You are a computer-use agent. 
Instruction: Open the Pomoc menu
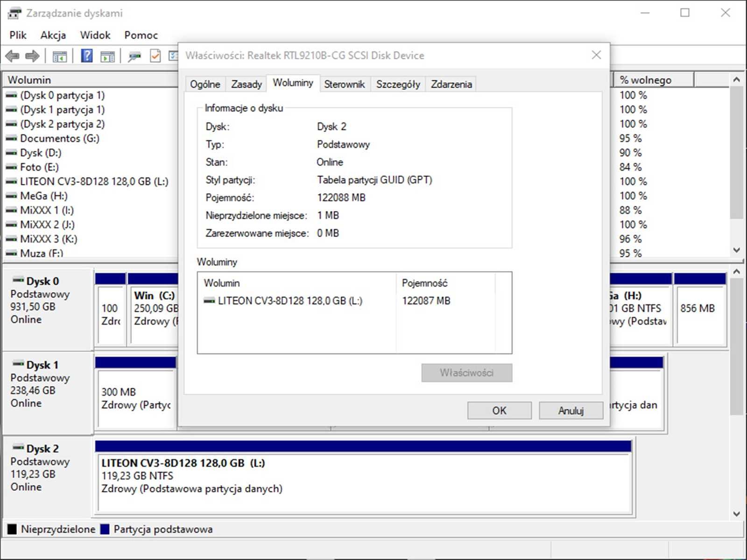click(x=141, y=35)
